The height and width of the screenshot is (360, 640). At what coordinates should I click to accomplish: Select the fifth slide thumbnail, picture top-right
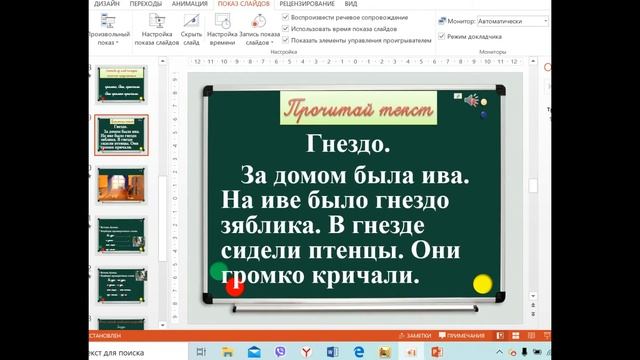pyautogui.click(x=121, y=286)
